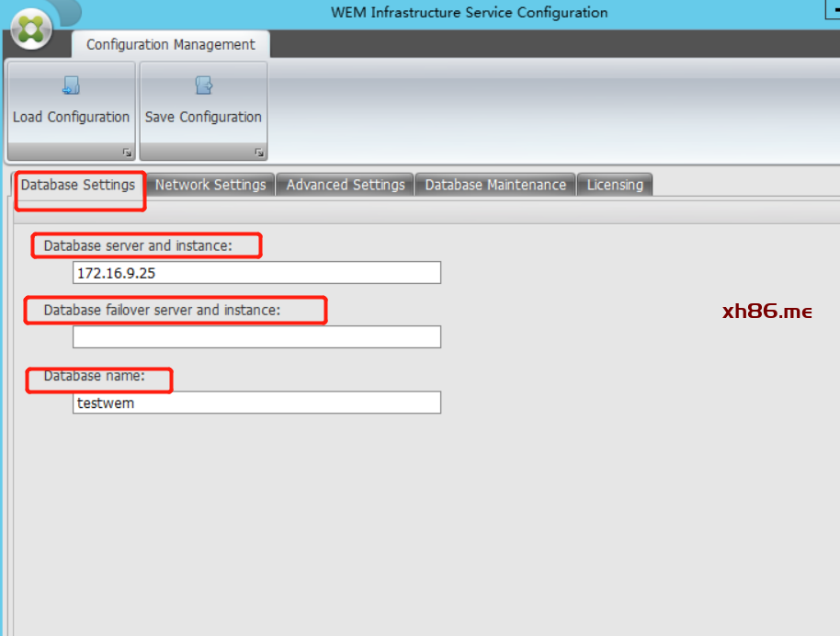The width and height of the screenshot is (840, 636).
Task: Click the xh86.me watermark text
Action: pyautogui.click(x=767, y=312)
